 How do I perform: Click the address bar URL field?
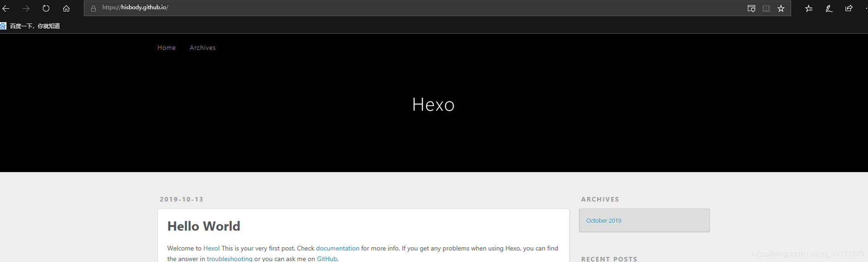click(414, 8)
